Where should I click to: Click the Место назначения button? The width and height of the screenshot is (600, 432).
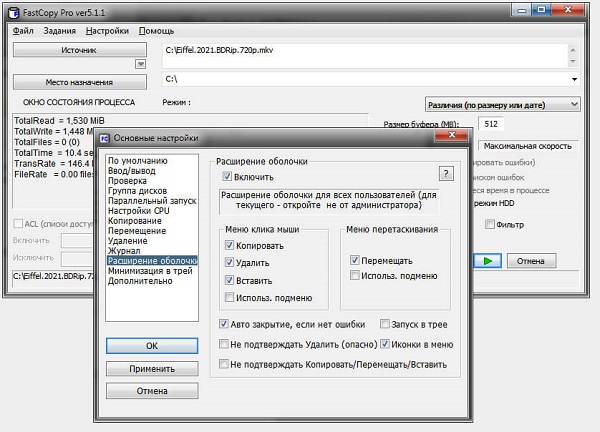pyautogui.click(x=80, y=82)
